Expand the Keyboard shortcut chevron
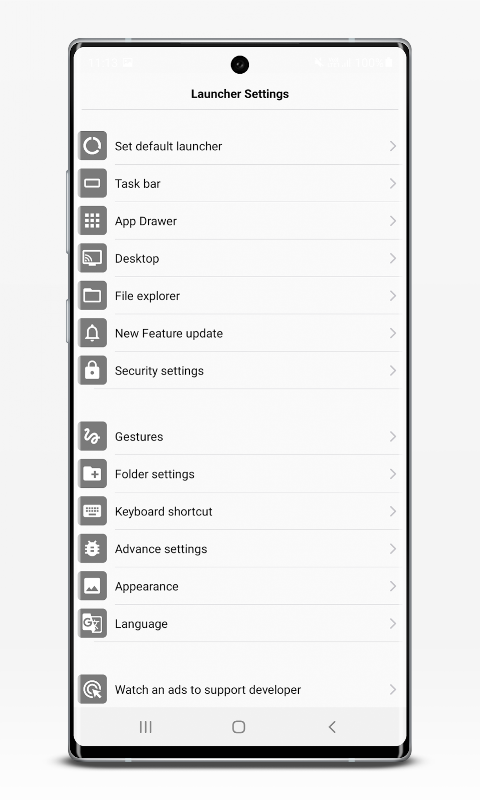The height and width of the screenshot is (800, 480). (393, 511)
